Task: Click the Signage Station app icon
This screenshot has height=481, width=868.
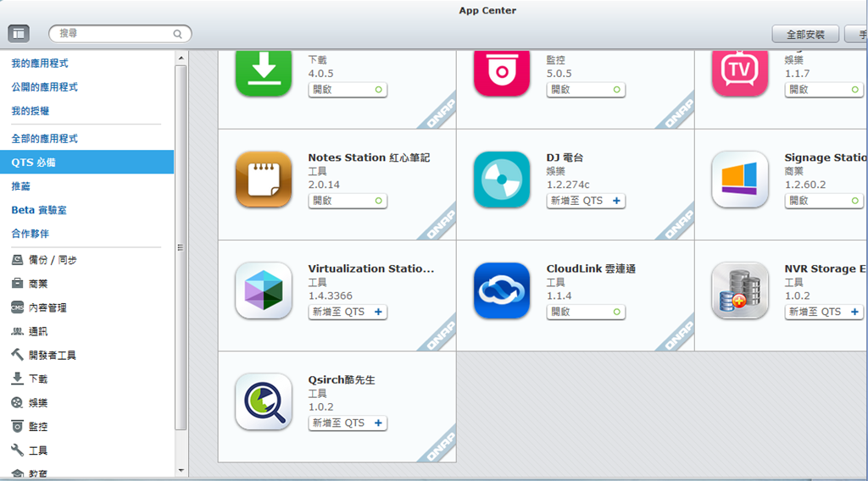Action: [739, 180]
